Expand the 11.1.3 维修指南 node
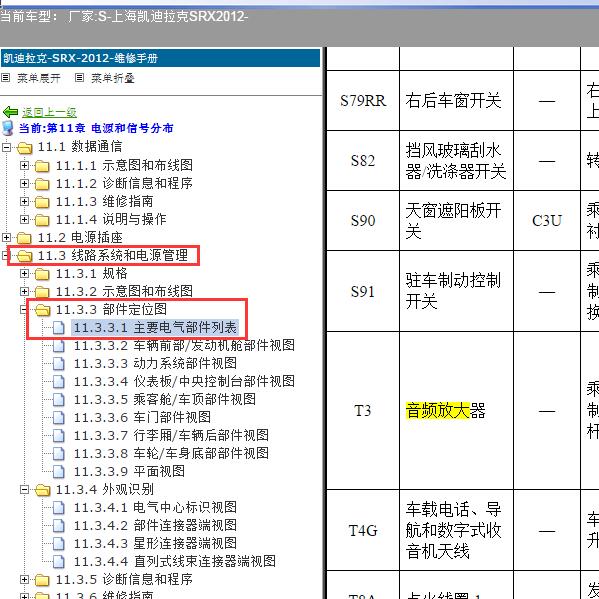The image size is (599, 599). pos(24,201)
